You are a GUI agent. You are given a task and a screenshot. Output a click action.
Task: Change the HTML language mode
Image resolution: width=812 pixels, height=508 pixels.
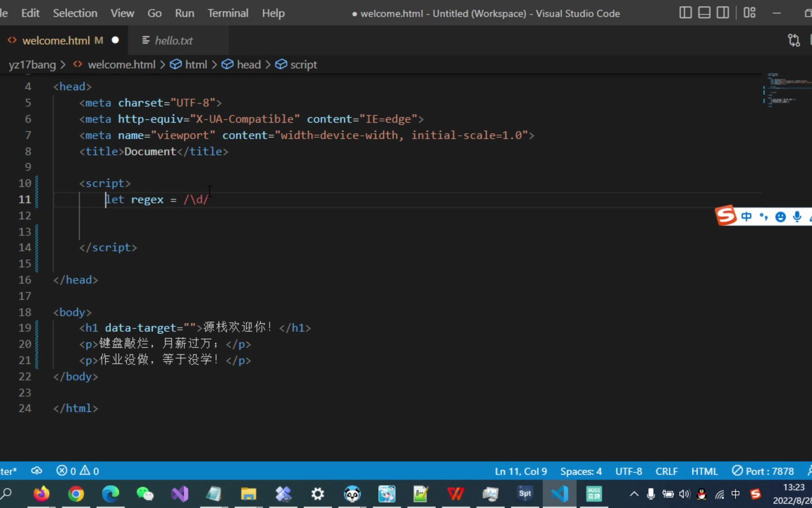[704, 471]
